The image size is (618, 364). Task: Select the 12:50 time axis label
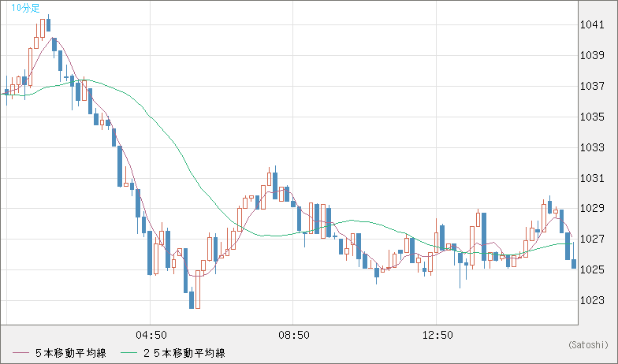tap(437, 336)
